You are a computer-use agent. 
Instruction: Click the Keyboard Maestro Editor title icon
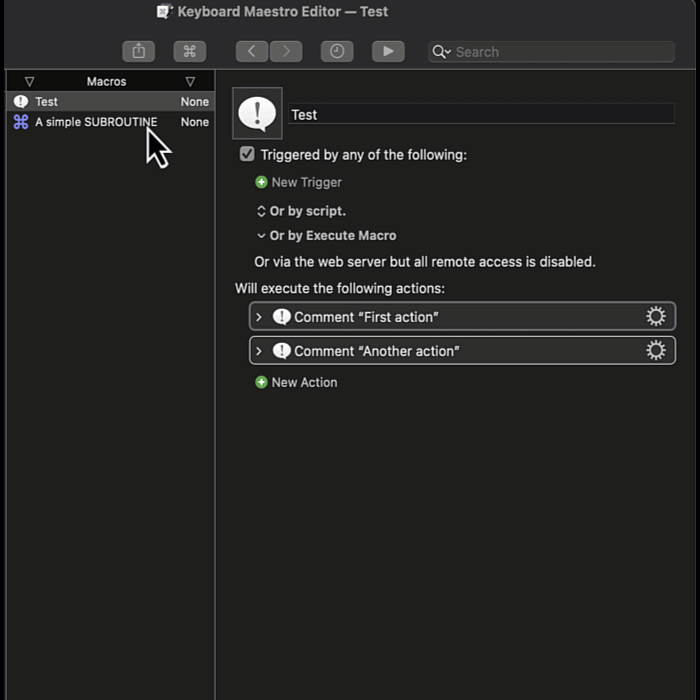164,11
